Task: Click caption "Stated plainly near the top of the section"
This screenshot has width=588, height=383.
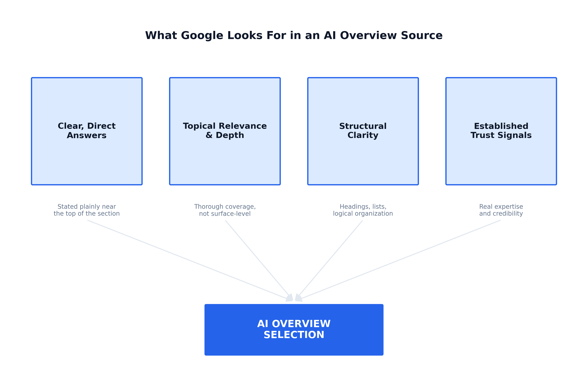Action: [87, 210]
